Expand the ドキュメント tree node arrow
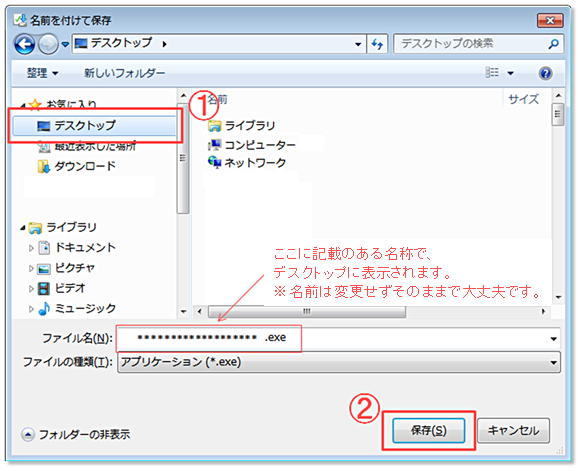This screenshot has width=581, height=471. [31, 248]
